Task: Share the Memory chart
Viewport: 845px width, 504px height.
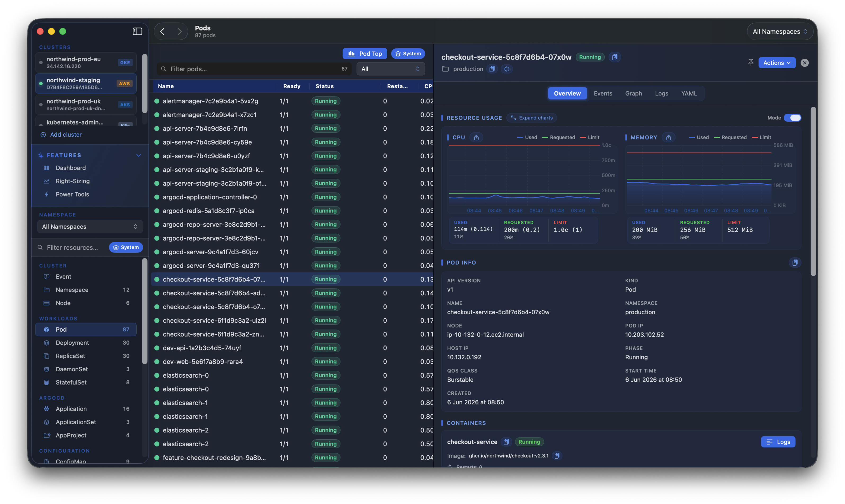Action: [x=668, y=137]
